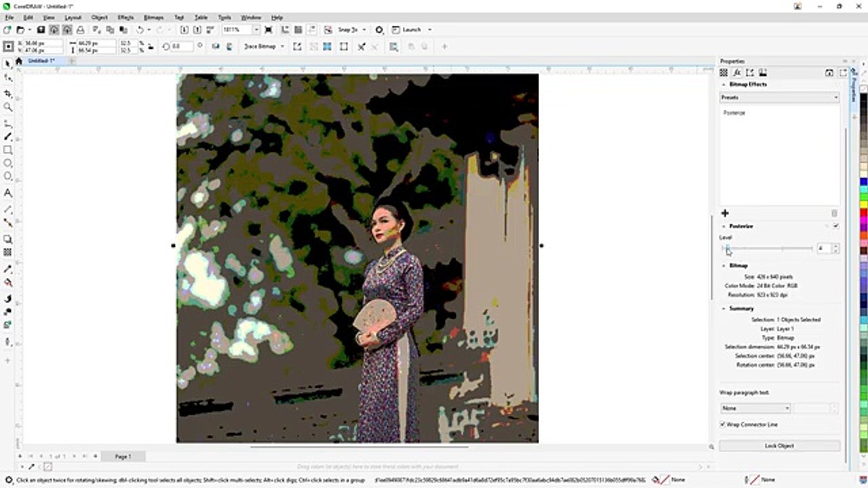Select the Crop tool
This screenshot has width=868, height=488.
[8, 94]
